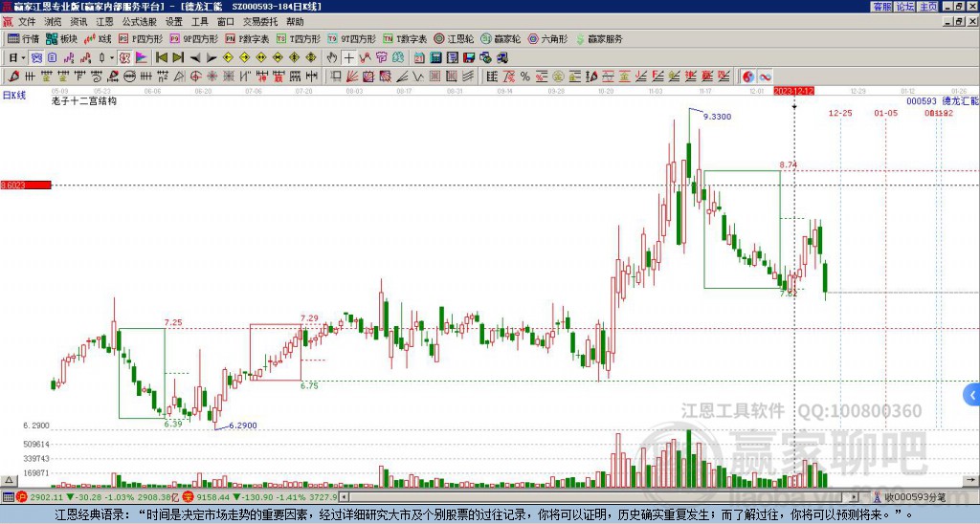980x524 pixels.
Task: Open the 江恩轮 Gann wheel
Action: point(454,38)
